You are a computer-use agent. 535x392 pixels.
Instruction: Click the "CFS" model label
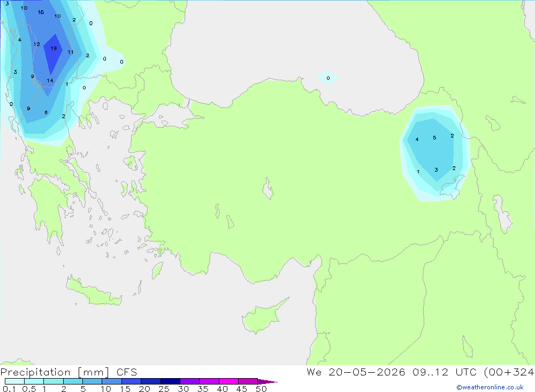[x=127, y=372]
